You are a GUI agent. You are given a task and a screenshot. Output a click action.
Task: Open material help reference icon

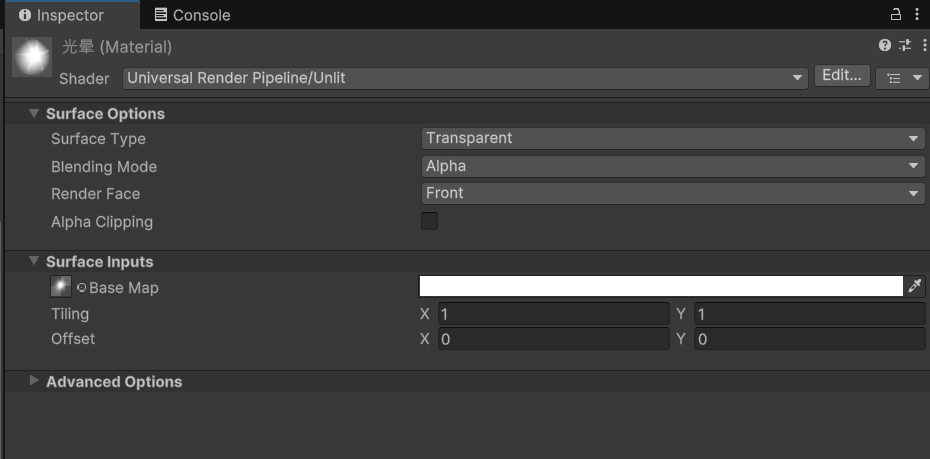tap(884, 45)
